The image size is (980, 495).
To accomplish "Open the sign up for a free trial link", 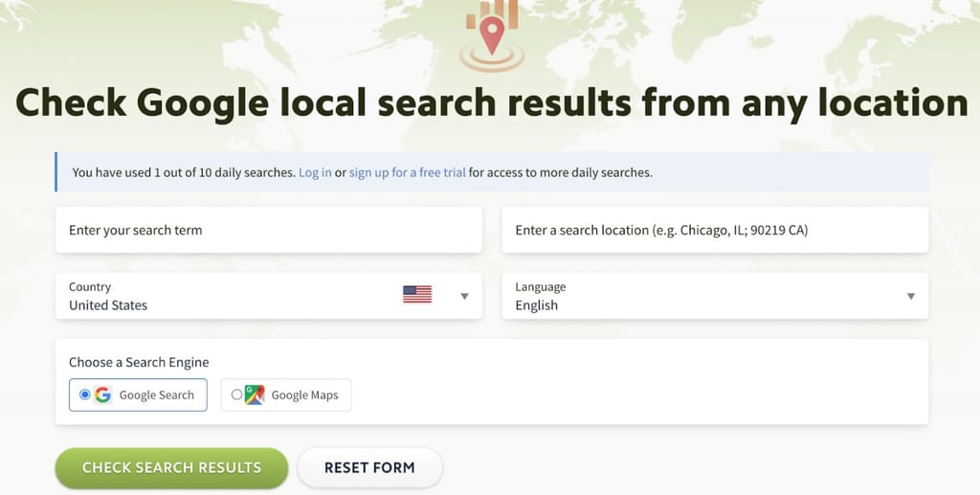I will (407, 172).
